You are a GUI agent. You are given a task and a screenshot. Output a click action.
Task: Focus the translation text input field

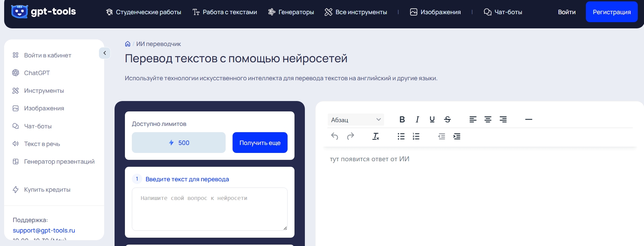(x=210, y=209)
